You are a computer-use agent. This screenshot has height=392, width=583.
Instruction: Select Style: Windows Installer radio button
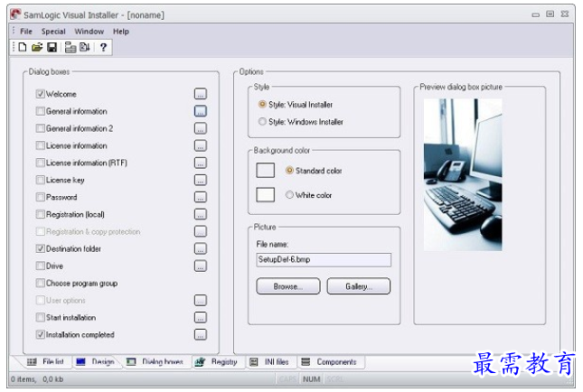(x=262, y=122)
